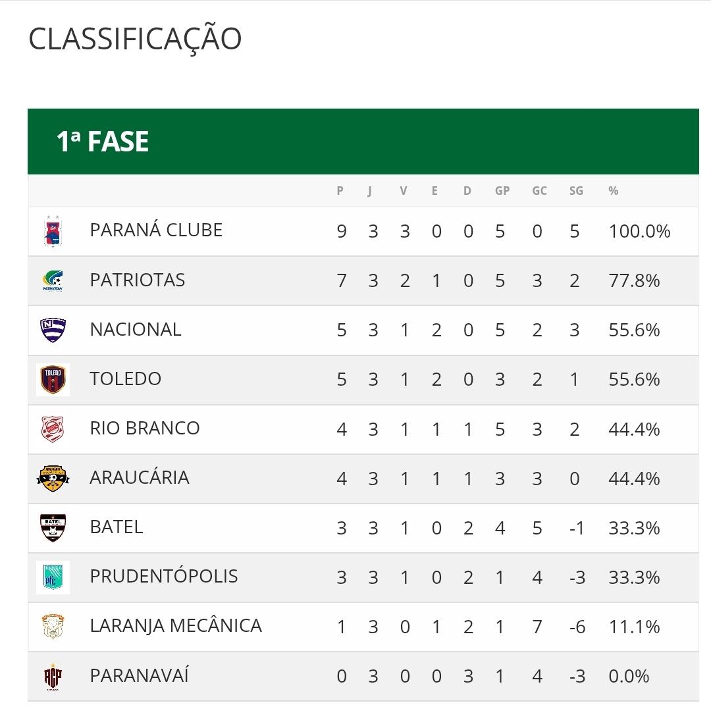
Task: Click the Patriotas team logo
Action: 52,280
